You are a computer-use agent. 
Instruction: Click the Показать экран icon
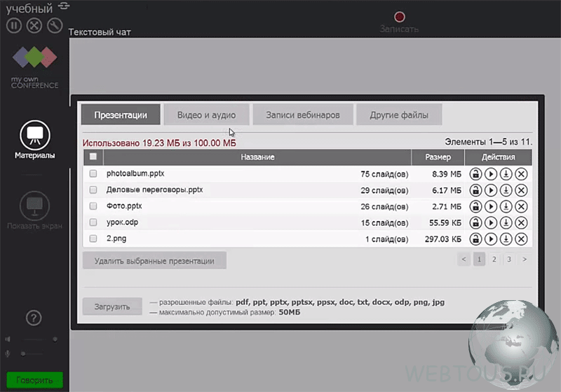pyautogui.click(x=34, y=205)
